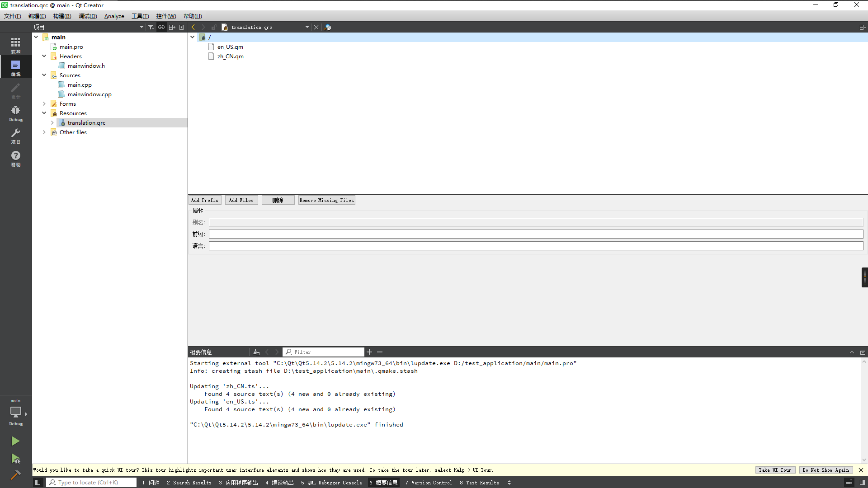Close the output pane
The image size is (868, 488).
coord(863,352)
